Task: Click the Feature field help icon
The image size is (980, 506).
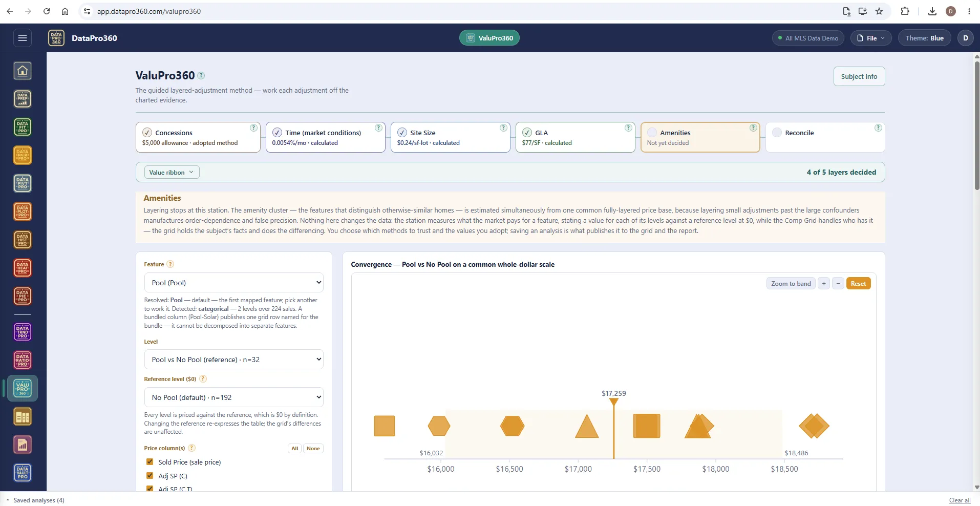Action: pos(171,264)
